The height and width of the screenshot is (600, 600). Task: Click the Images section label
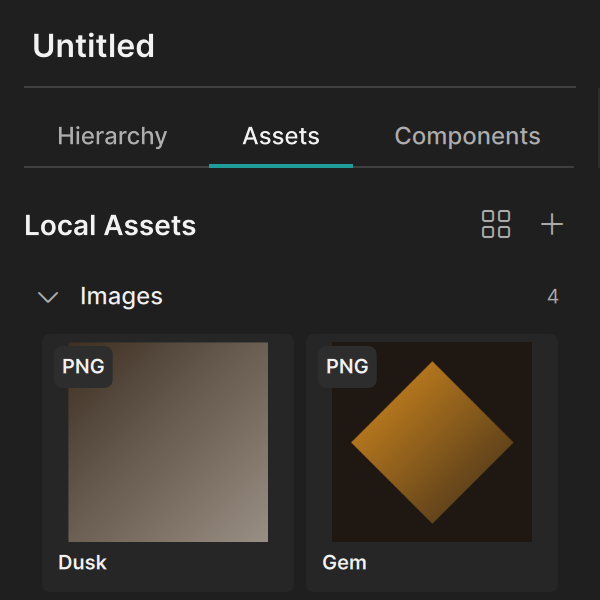(x=121, y=297)
